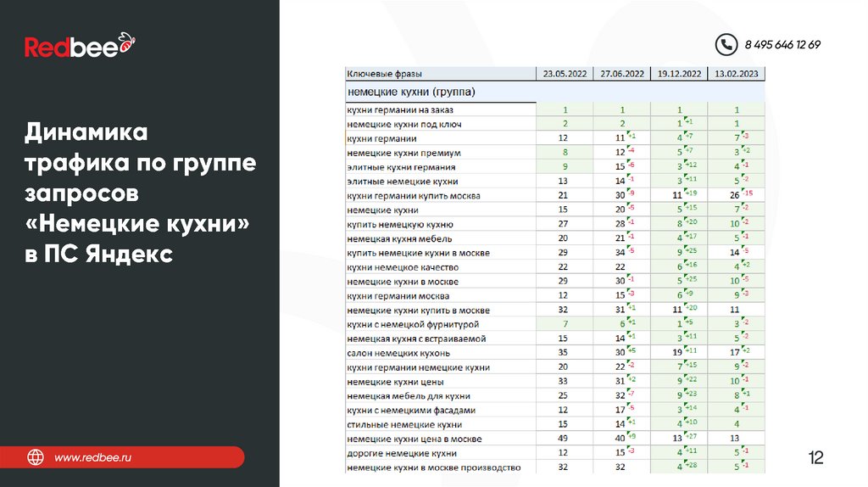Image resolution: width=868 pixels, height=487 pixels.
Task: Select row 'стильные немецкие кухни'
Action: 555,424
